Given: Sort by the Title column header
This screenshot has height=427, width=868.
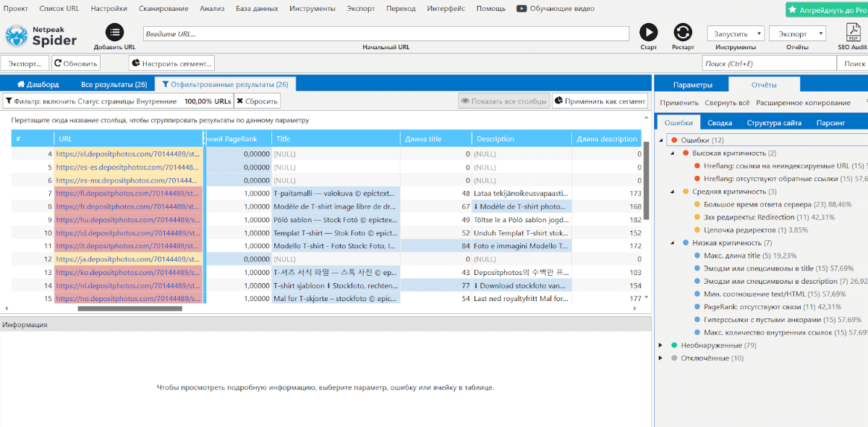Looking at the screenshot, I should pyautogui.click(x=336, y=138).
